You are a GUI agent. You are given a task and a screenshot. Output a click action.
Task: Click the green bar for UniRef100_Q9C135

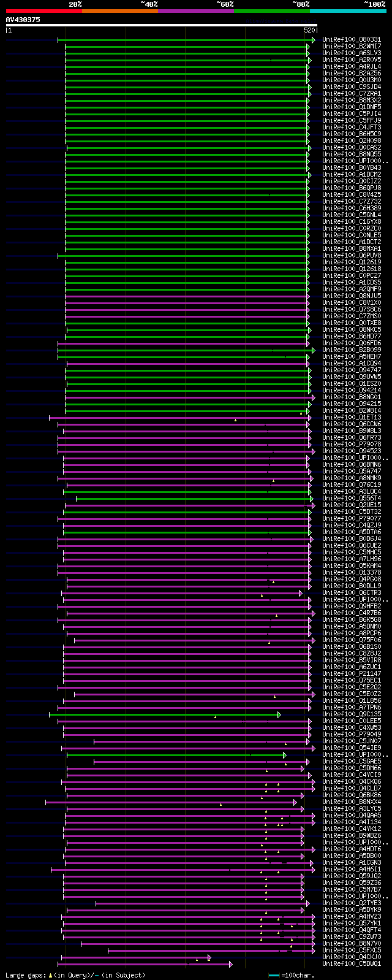165,714
